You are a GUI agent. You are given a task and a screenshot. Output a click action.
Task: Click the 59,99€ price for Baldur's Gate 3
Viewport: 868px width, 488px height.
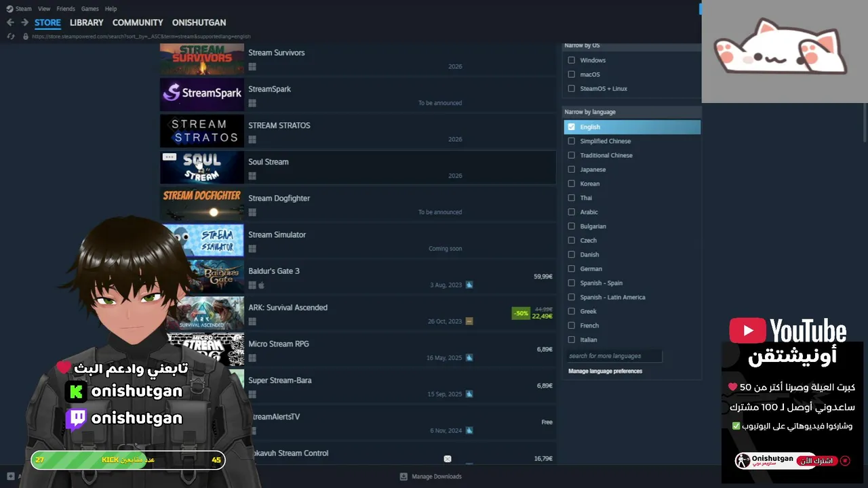[542, 277]
